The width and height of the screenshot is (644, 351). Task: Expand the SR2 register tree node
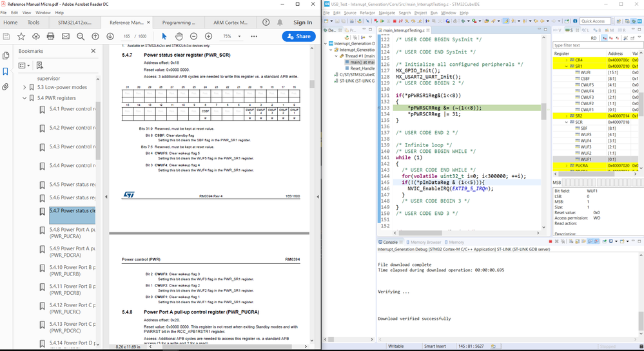tap(567, 116)
